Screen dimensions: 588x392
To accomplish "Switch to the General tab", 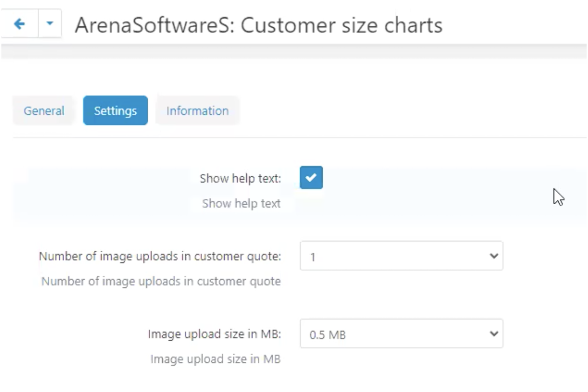I will point(44,111).
